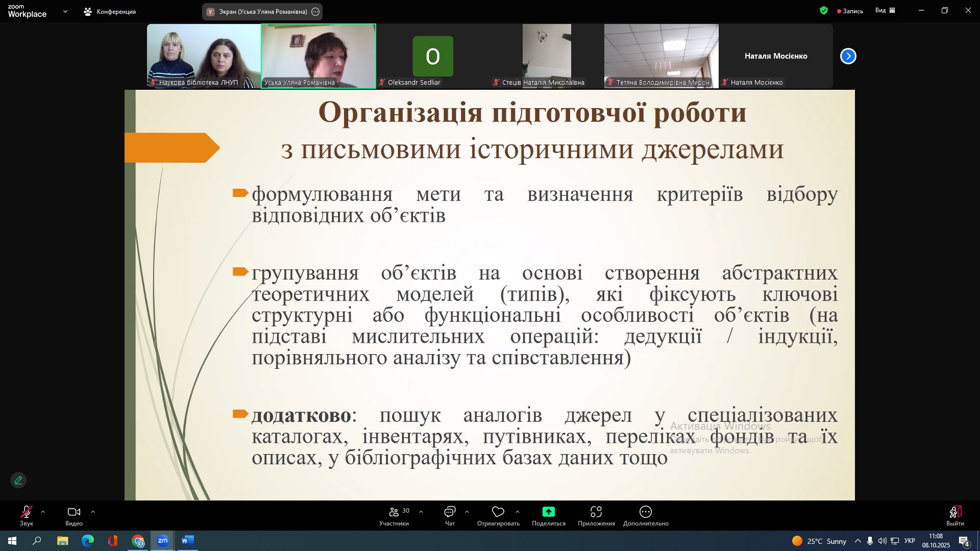The width and height of the screenshot is (980, 551).
Task: Click the annotation pencil icon
Action: click(18, 481)
